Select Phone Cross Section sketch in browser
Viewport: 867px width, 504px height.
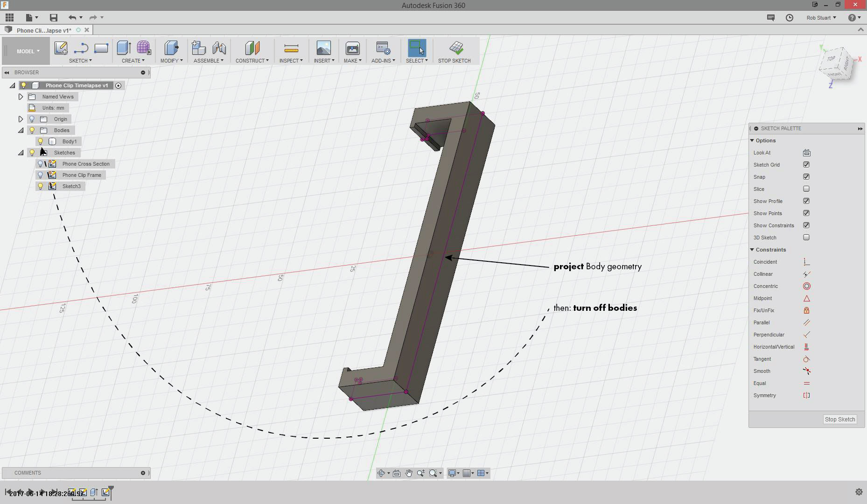click(x=86, y=164)
